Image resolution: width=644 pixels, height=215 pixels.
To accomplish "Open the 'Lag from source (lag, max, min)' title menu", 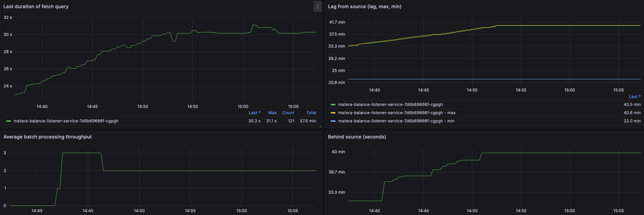I will coord(365,7).
